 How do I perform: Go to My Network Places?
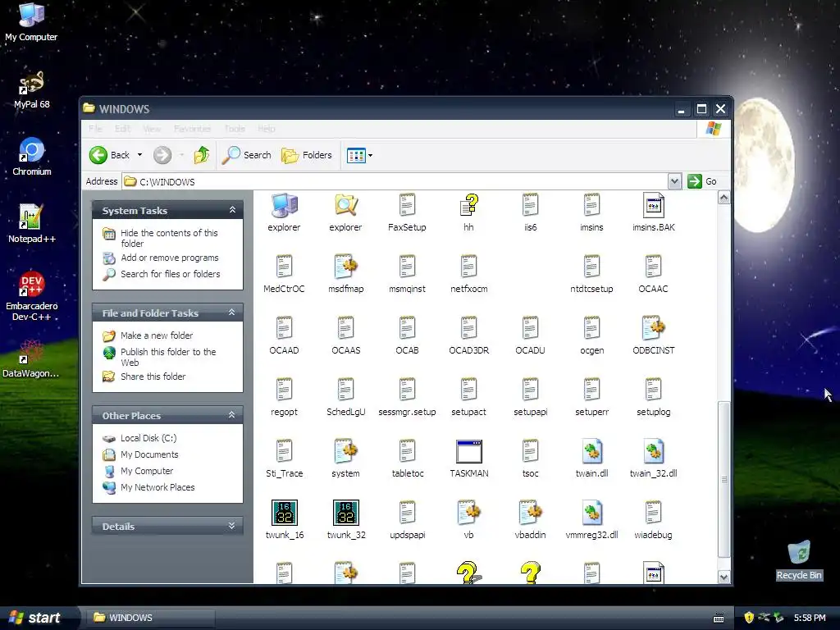pyautogui.click(x=157, y=487)
